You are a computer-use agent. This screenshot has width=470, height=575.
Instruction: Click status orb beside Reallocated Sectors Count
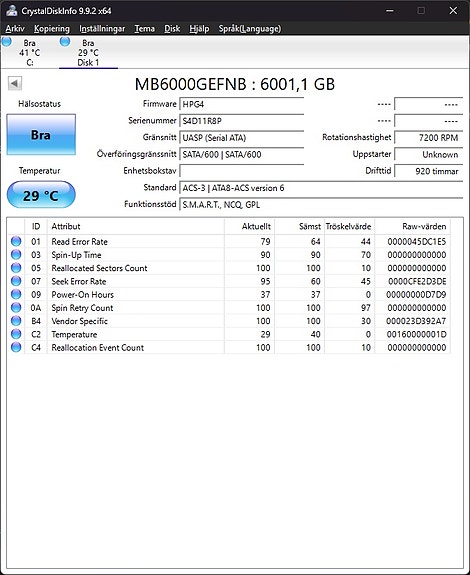(16, 268)
